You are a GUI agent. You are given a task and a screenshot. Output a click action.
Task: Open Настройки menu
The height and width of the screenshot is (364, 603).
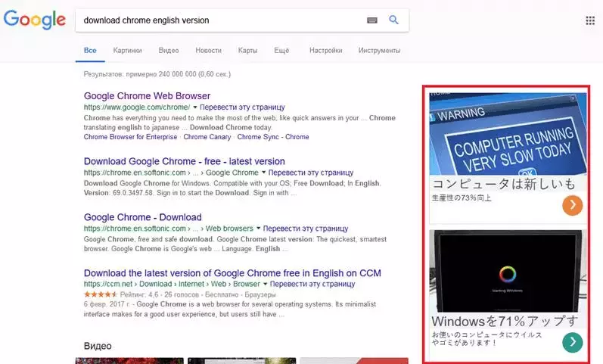click(x=326, y=51)
